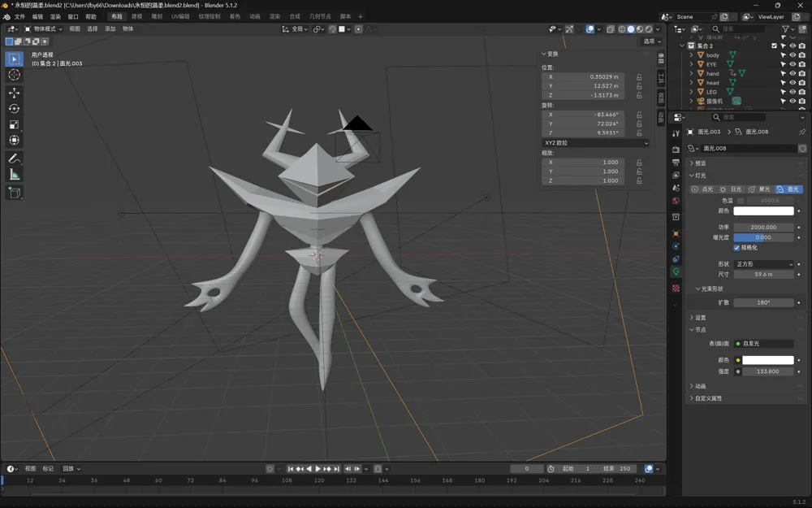This screenshot has width=812, height=508.
Task: Switch to the UV编辑 workspace tab
Action: tap(180, 16)
